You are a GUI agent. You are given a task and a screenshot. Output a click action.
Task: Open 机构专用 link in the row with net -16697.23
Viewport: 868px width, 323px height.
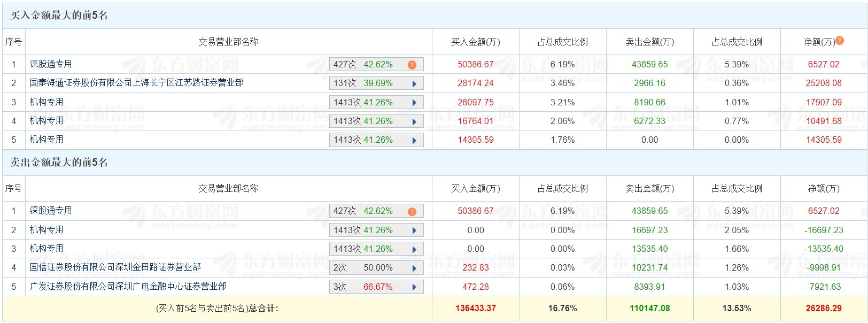tap(46, 229)
